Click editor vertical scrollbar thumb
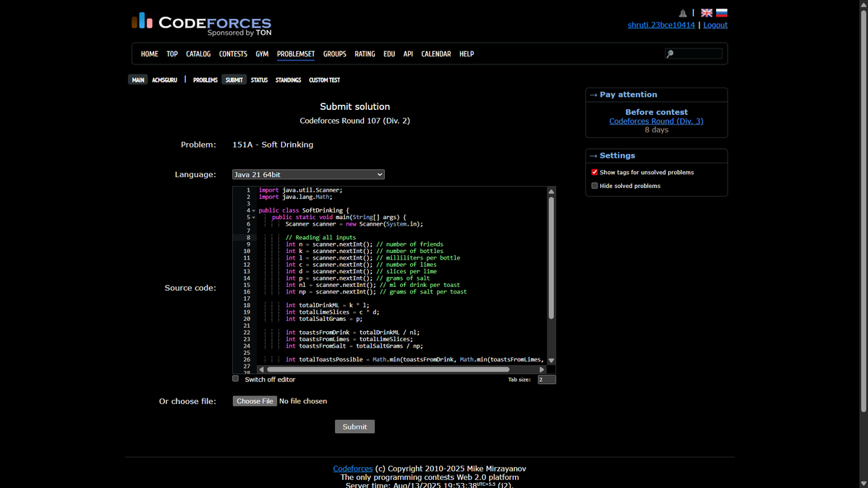Viewport: 868px width, 488px height. click(x=551, y=258)
